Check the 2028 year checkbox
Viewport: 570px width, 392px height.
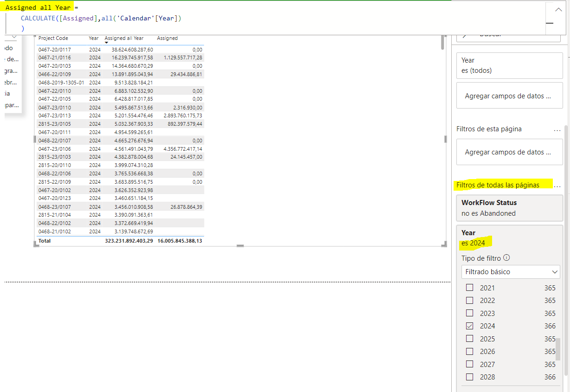470,377
